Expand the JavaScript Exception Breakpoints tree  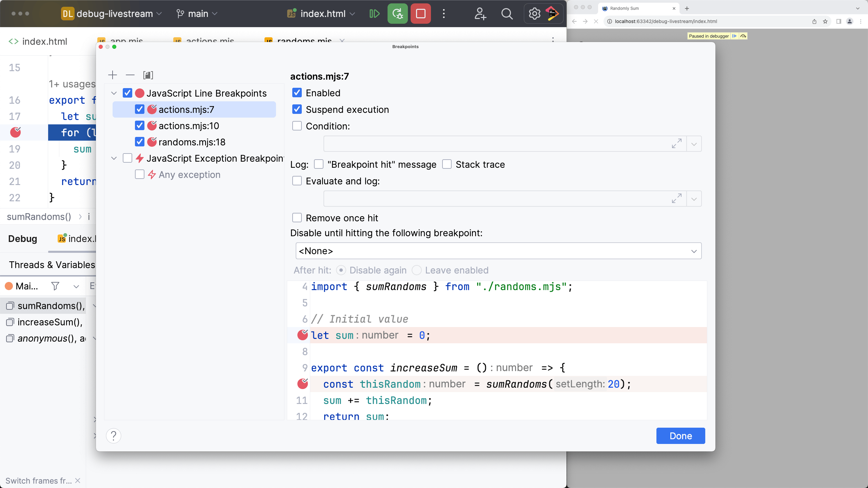pos(114,158)
